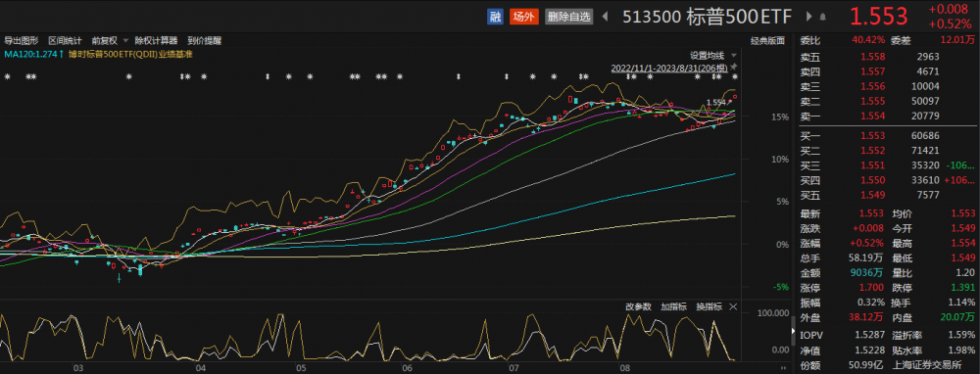The width and height of the screenshot is (980, 374).
Task: Click the 净值 value 1.5228
Action: 870,351
